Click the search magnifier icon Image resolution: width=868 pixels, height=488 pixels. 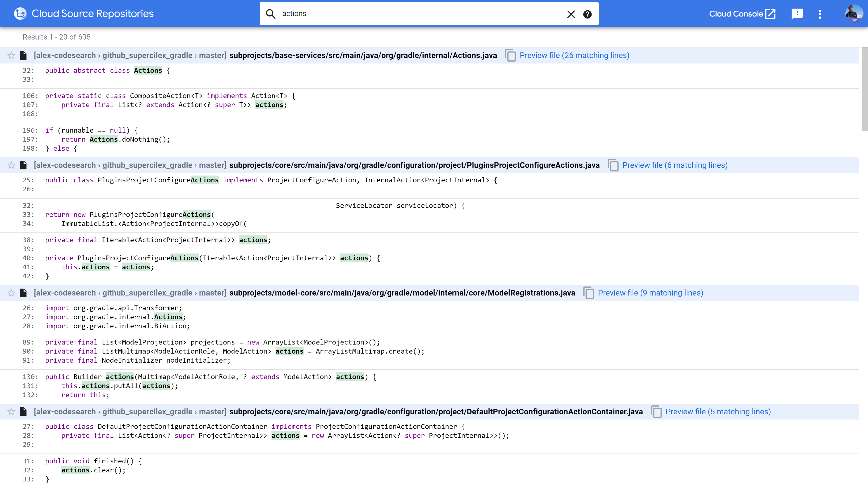click(x=271, y=14)
